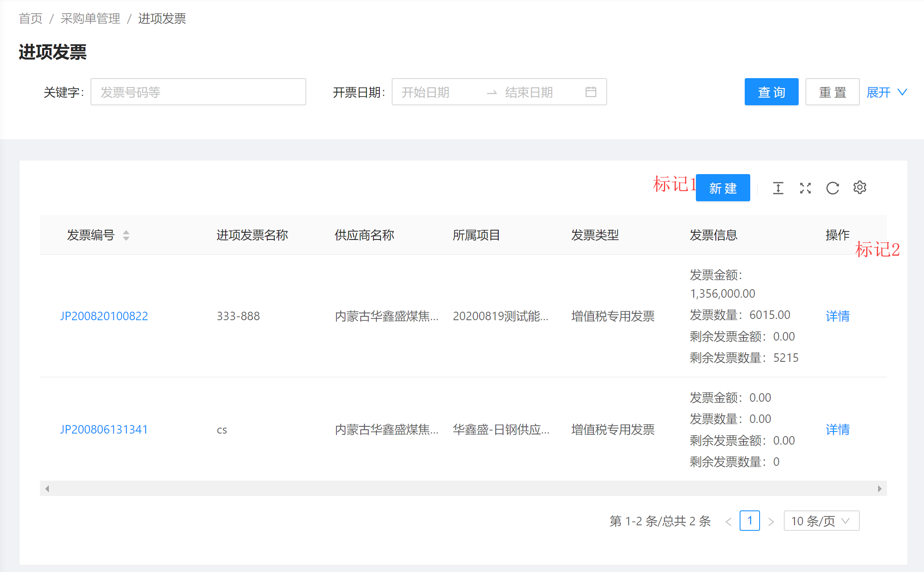Click the 查询 button
Image resolution: width=924 pixels, height=572 pixels.
pos(771,92)
